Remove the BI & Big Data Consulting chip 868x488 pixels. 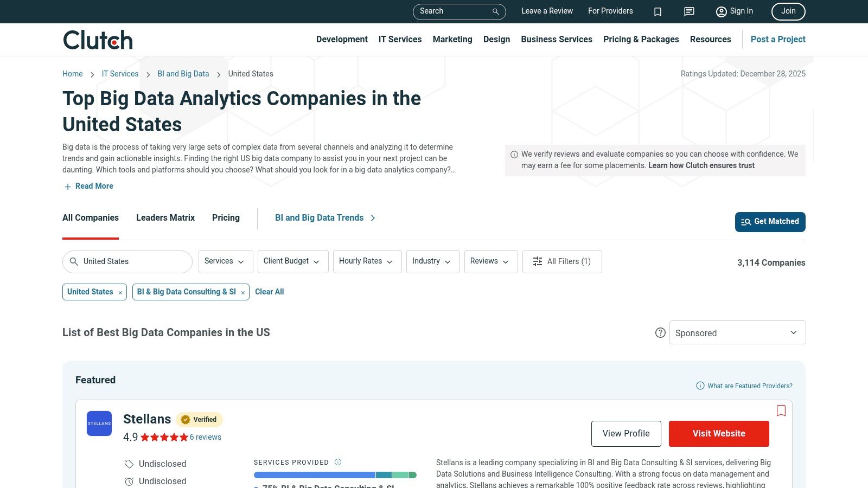[x=242, y=292]
